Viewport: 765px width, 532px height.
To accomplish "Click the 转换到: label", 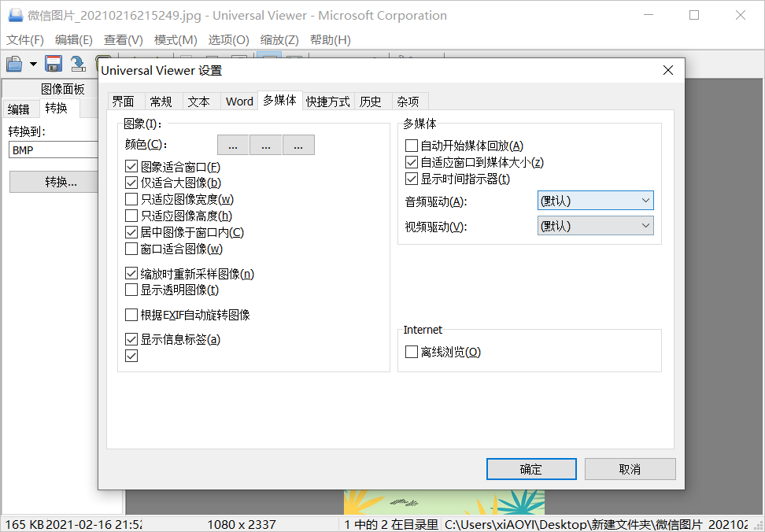I will [x=28, y=131].
